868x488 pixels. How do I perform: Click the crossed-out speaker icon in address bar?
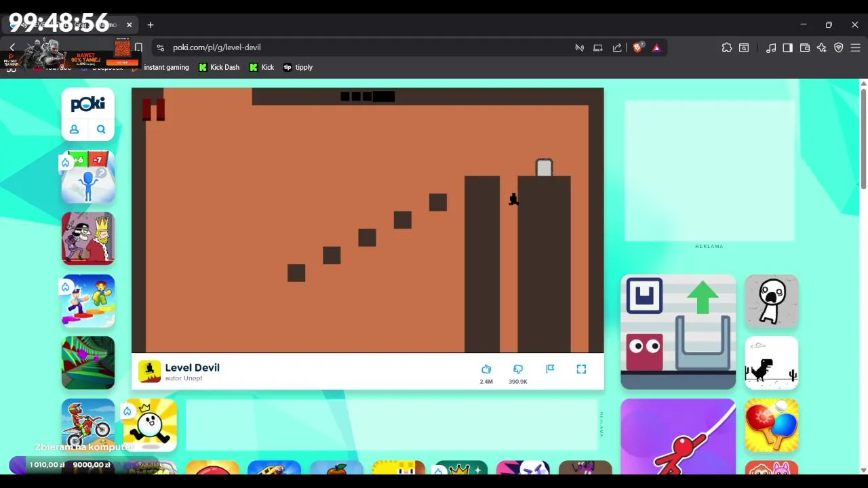(x=580, y=47)
